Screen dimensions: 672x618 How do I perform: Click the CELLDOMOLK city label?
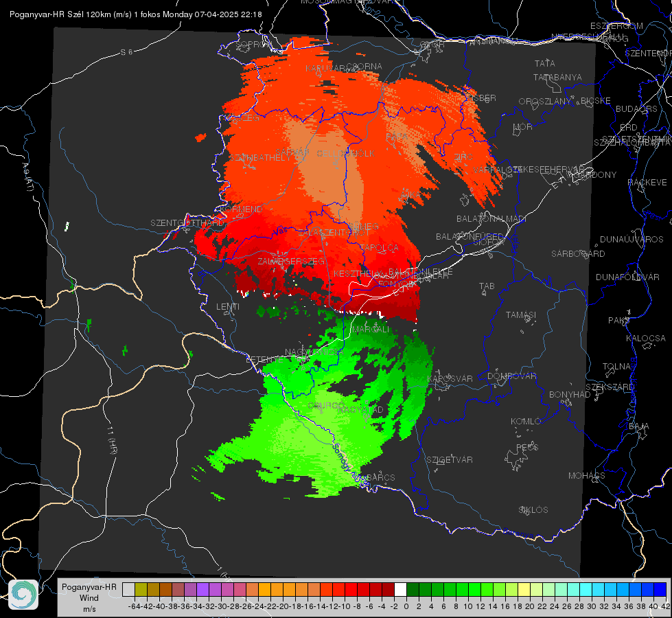(346, 154)
